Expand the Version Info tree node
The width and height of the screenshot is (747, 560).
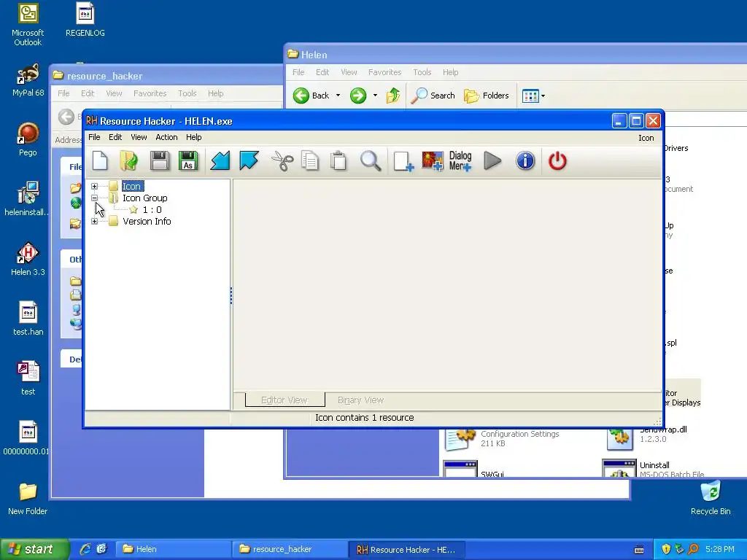coord(94,221)
